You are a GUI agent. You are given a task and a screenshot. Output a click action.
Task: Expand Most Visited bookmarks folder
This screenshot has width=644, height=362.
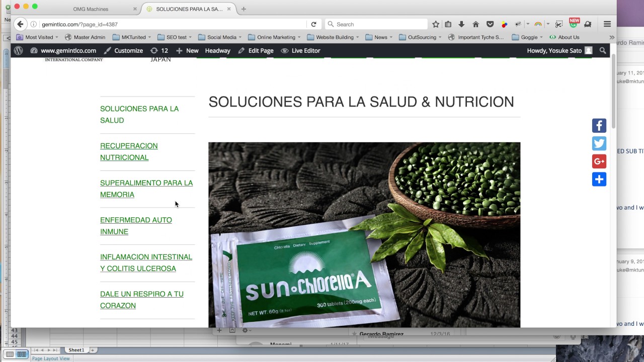click(38, 37)
